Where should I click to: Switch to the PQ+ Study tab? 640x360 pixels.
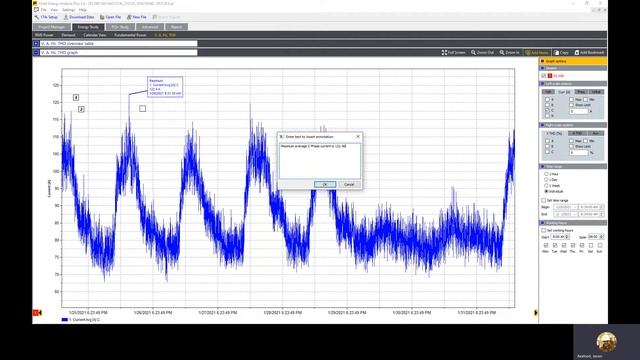click(120, 27)
